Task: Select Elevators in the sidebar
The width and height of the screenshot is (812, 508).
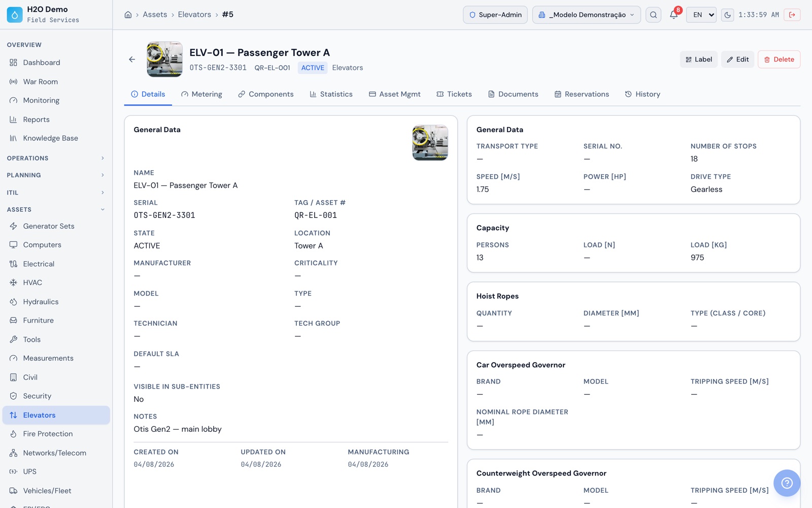Action: [56, 415]
